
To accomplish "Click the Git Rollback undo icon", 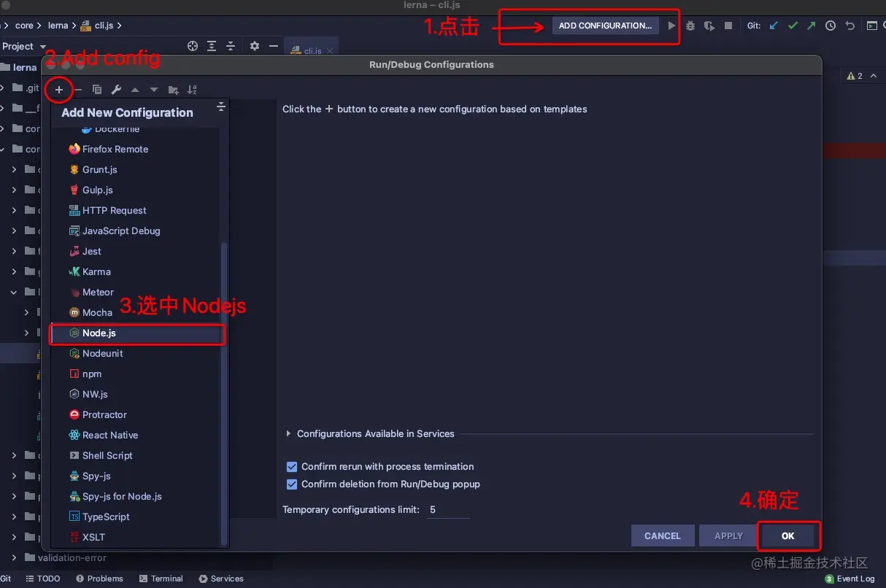I will click(x=850, y=26).
